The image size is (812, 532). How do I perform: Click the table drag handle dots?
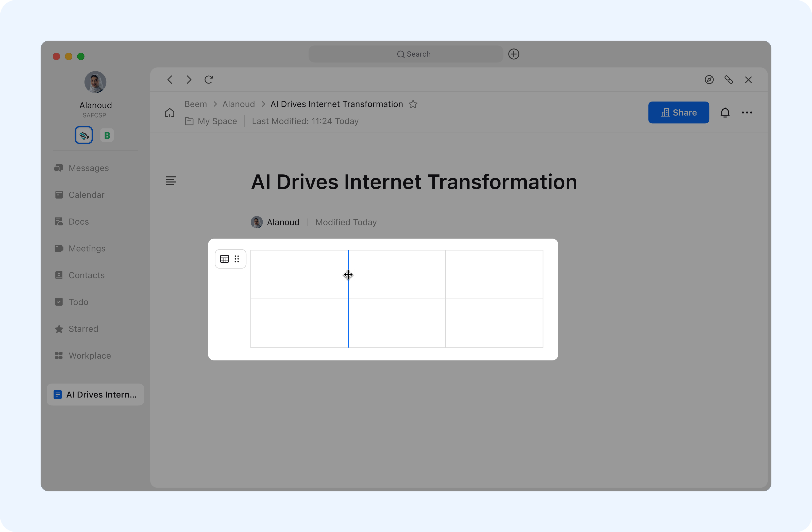pyautogui.click(x=237, y=259)
